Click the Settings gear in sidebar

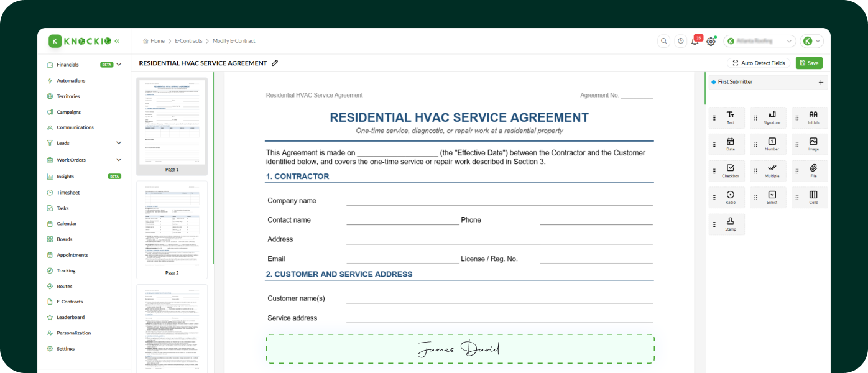tap(50, 349)
